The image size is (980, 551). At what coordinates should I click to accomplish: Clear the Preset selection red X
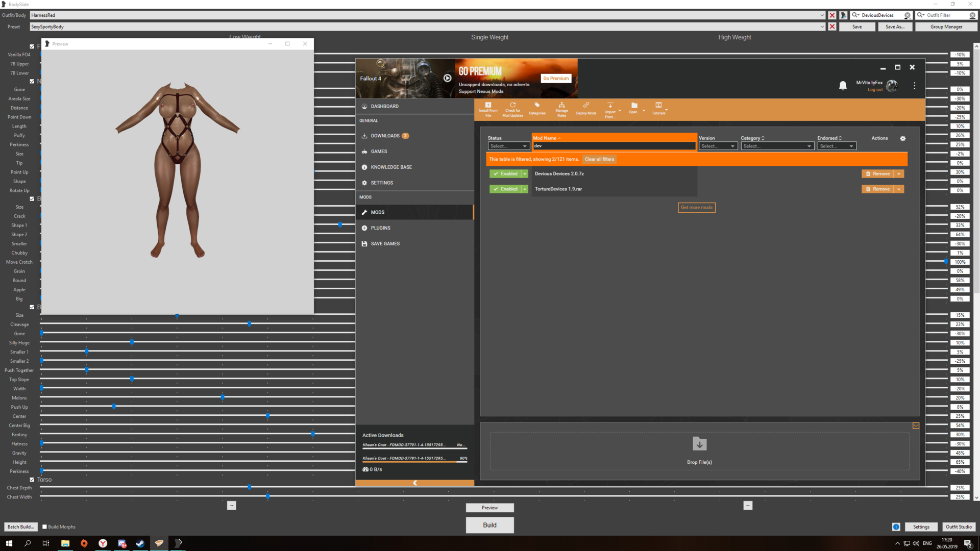tap(832, 27)
